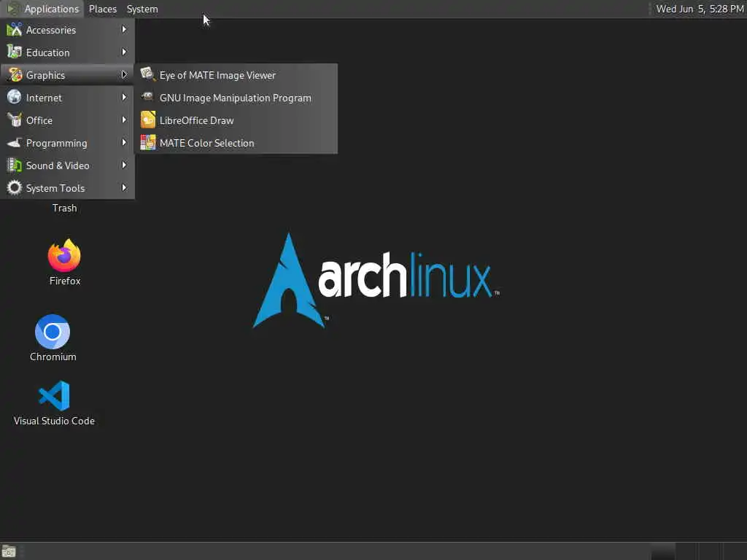Open Chromium desktop icon
Screen dimensions: 747x560
tap(53, 332)
